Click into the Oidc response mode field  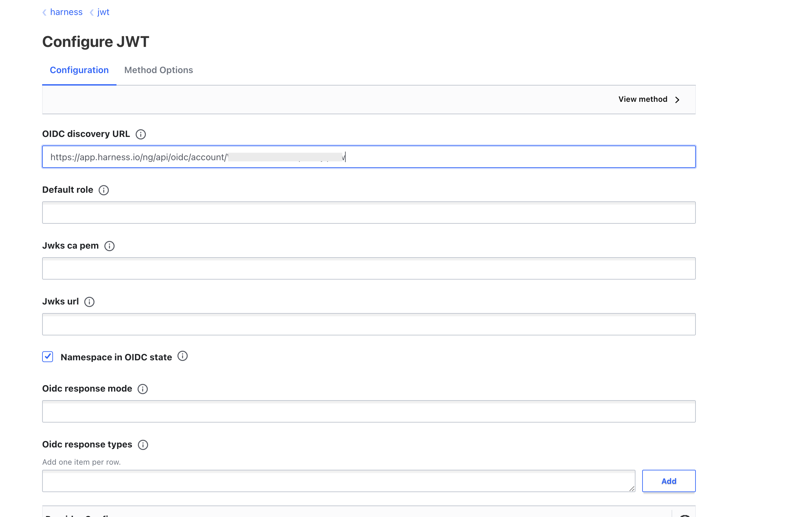point(369,411)
